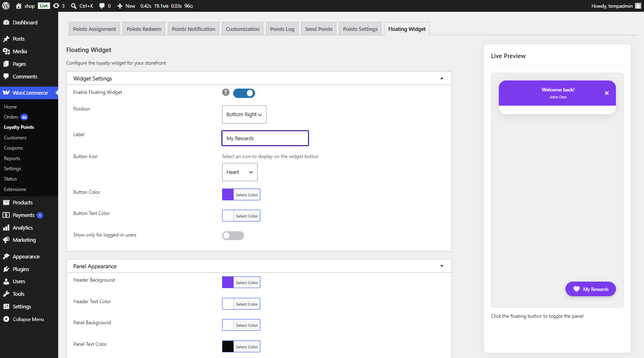Disable the Enable Floating Widget toggle

click(x=244, y=93)
